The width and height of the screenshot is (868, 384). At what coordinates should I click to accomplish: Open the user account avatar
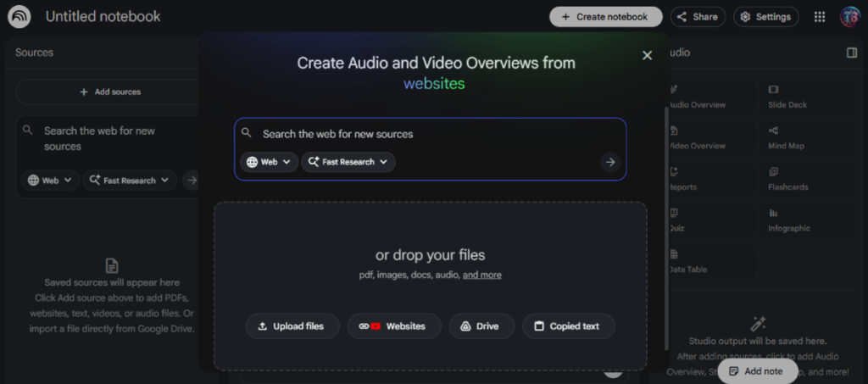click(x=849, y=17)
